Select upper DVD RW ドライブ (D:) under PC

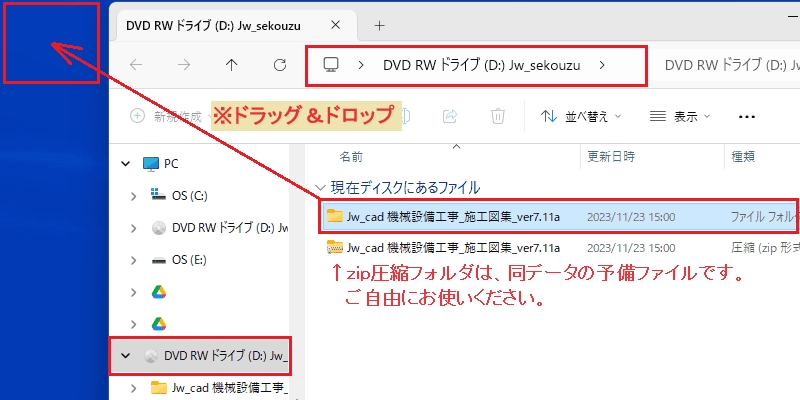click(x=220, y=228)
